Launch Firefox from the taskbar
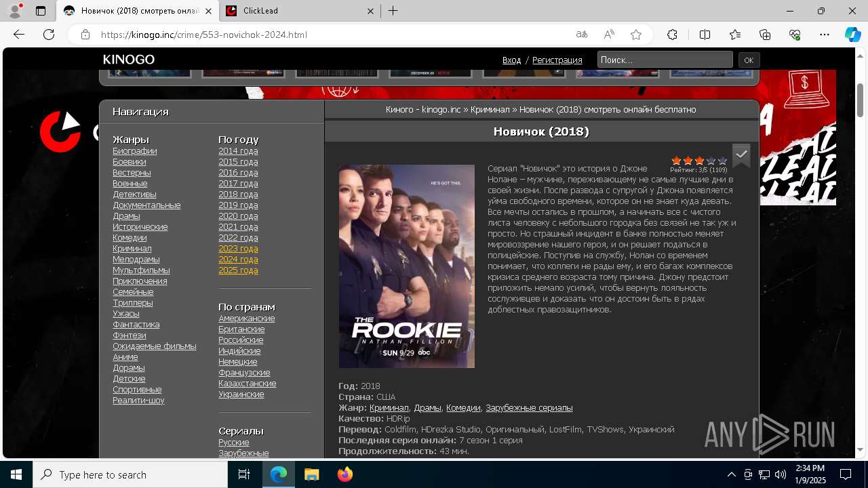The width and height of the screenshot is (868, 488). click(344, 474)
